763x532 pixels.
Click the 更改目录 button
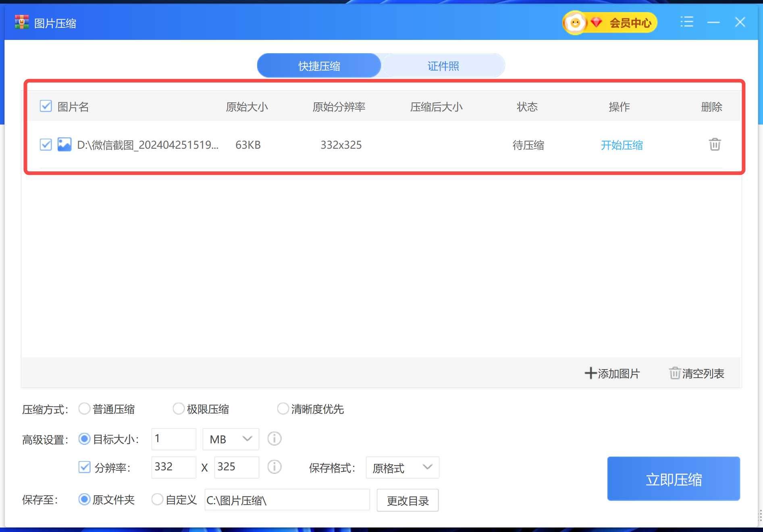pos(407,501)
